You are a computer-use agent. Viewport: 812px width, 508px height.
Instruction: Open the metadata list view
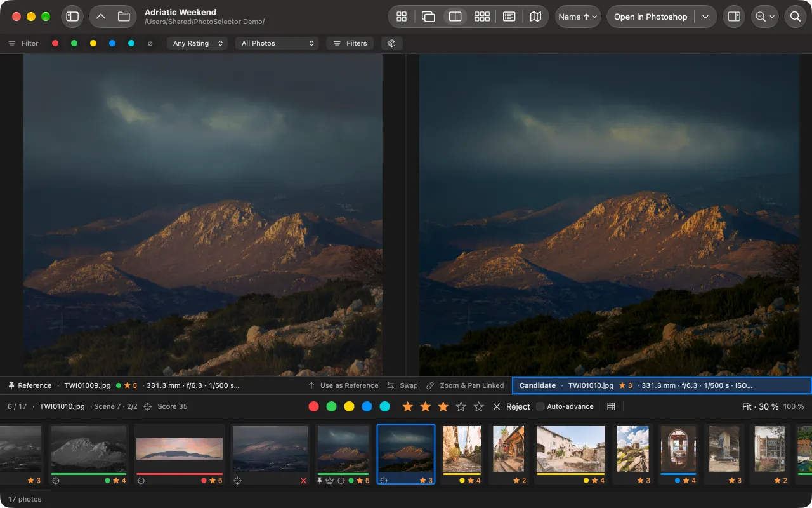pos(509,17)
